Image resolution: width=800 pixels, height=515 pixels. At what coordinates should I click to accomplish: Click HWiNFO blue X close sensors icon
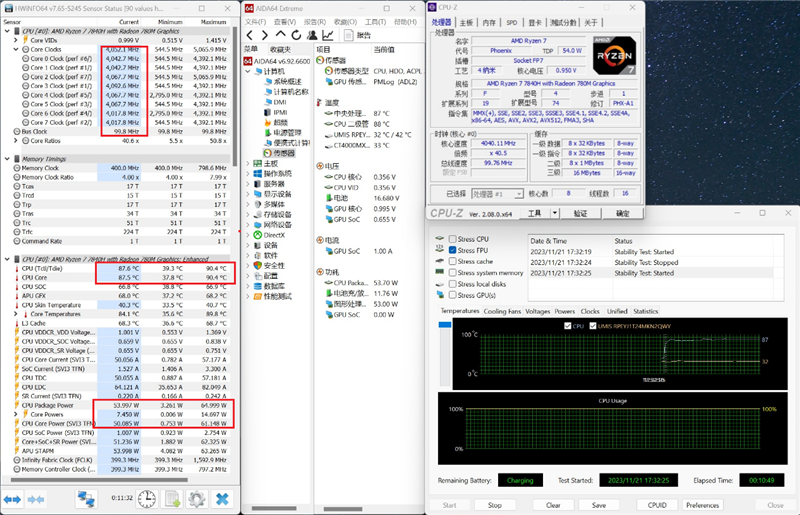pyautogui.click(x=222, y=499)
